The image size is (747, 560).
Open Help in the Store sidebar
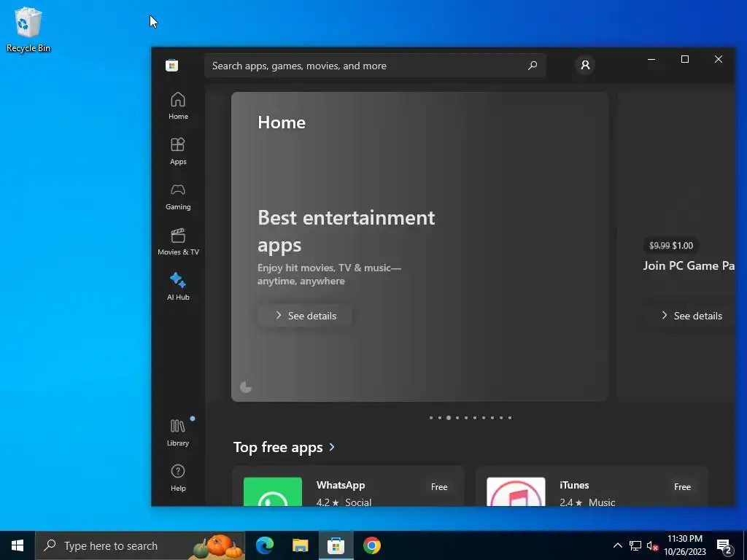point(178,478)
